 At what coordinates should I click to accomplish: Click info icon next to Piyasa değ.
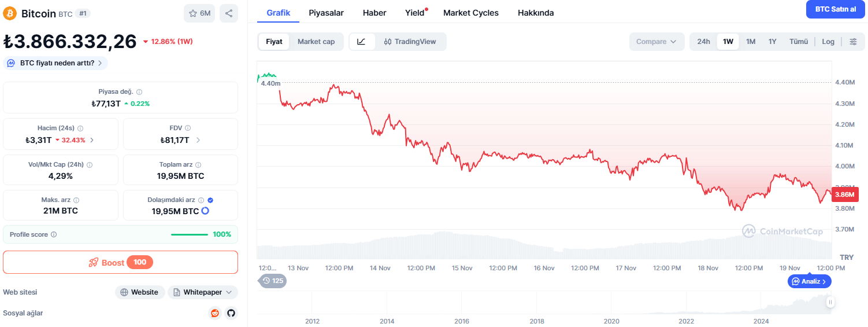pyautogui.click(x=139, y=92)
